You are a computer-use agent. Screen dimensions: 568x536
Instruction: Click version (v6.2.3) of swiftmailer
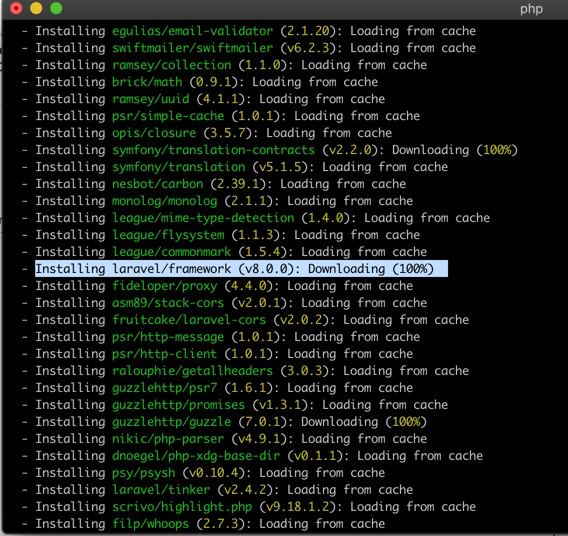[x=308, y=48]
